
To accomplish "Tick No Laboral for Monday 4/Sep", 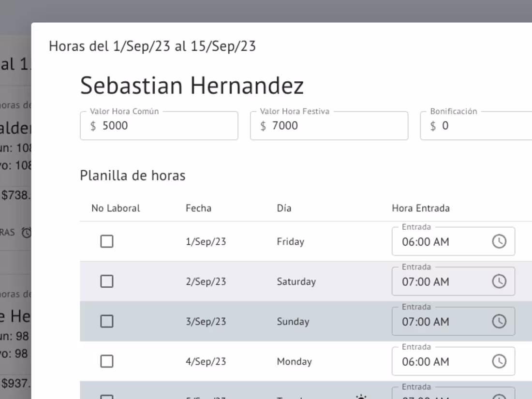I will tap(107, 361).
